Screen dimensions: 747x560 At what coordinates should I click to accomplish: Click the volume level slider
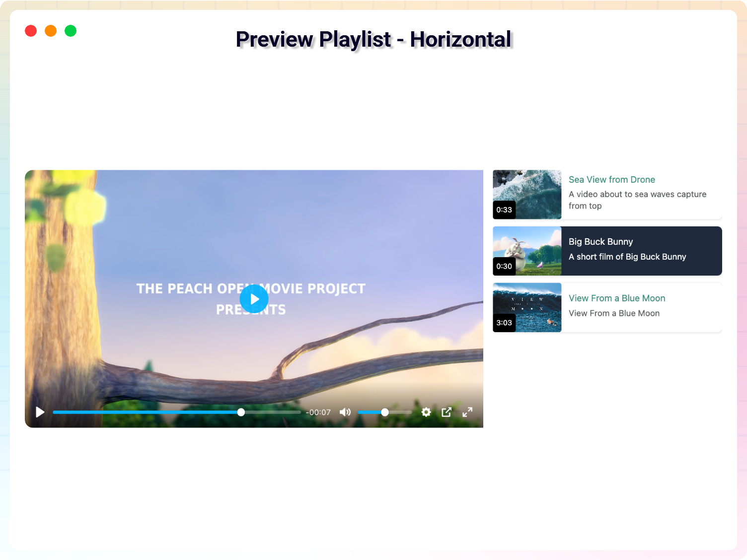[384, 412]
